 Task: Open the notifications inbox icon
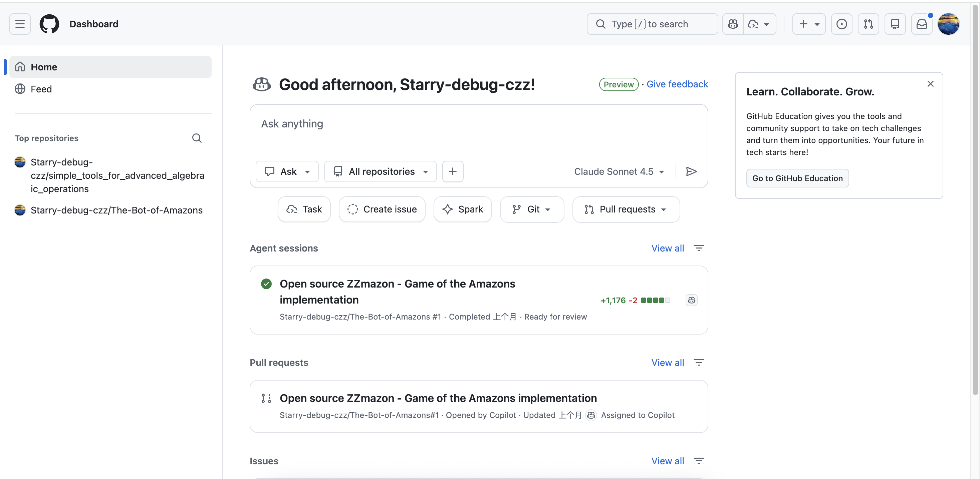point(921,24)
